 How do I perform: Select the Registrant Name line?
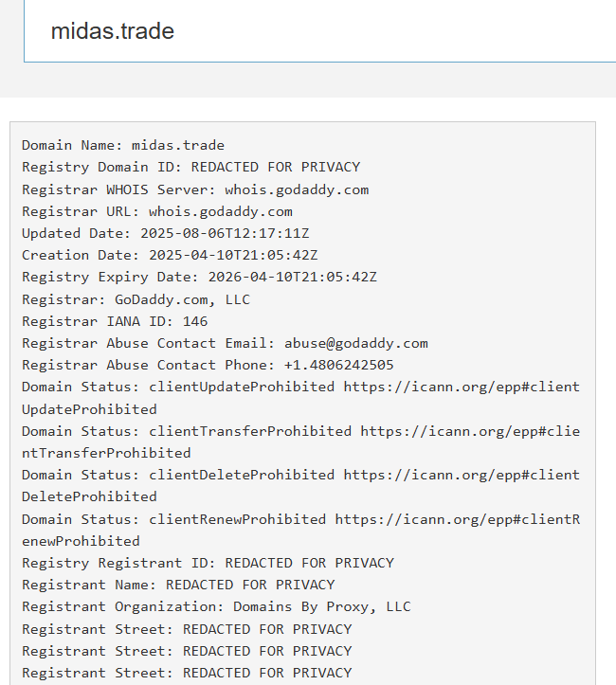pyautogui.click(x=178, y=585)
